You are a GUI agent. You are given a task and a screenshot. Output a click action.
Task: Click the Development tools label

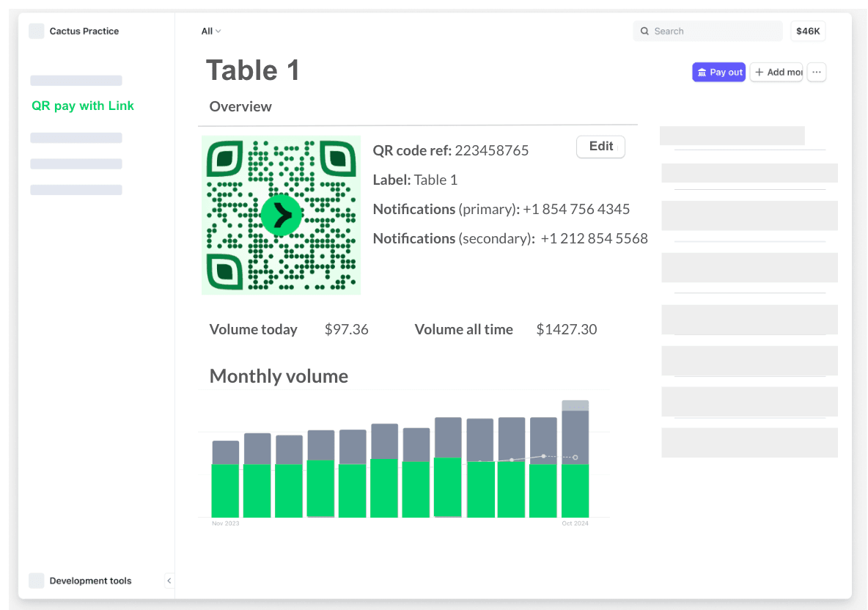tap(90, 581)
